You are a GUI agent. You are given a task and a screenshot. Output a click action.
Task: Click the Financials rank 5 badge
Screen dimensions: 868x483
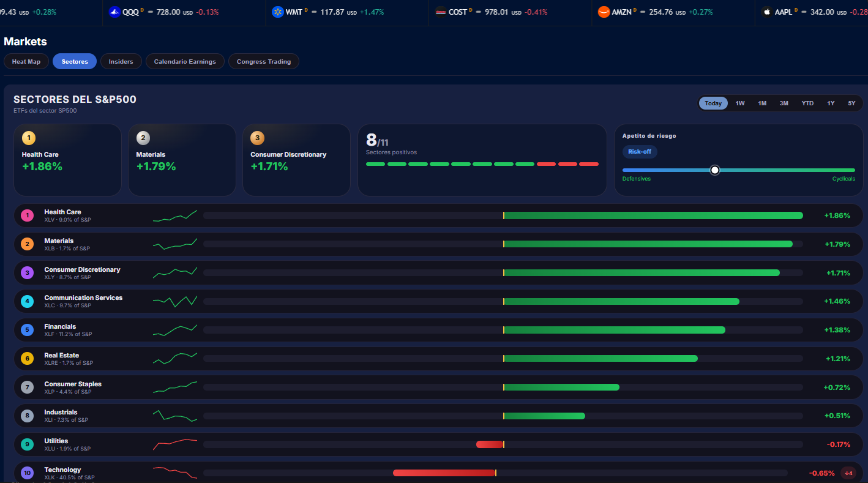27,330
